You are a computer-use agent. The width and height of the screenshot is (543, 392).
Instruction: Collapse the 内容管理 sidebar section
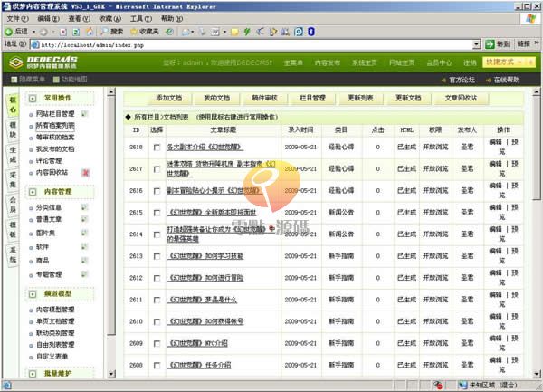point(33,192)
